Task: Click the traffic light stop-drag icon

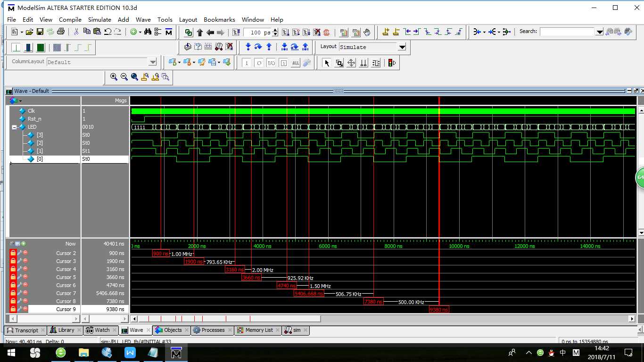Action: coord(392,63)
